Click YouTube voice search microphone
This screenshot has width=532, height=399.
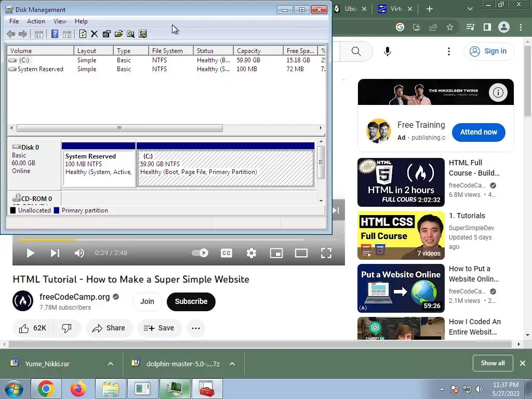[x=388, y=51]
